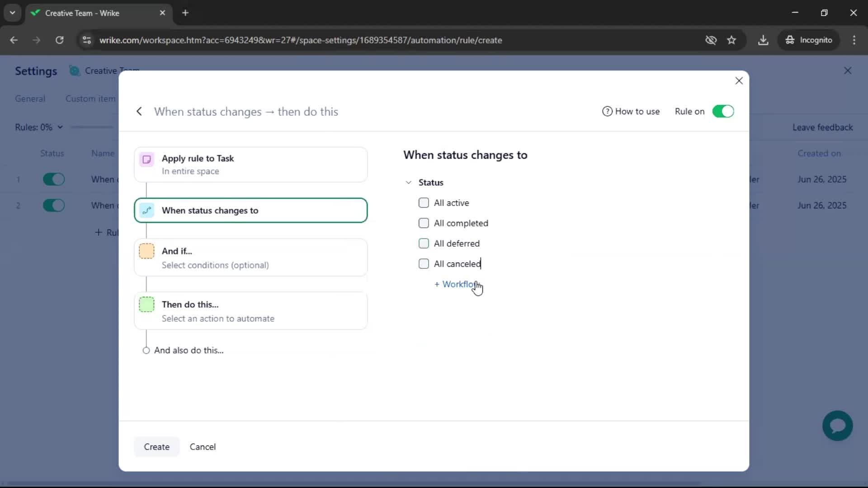Toggle the first rule's status switch
Screen dimensions: 868x488
[x=54, y=179]
